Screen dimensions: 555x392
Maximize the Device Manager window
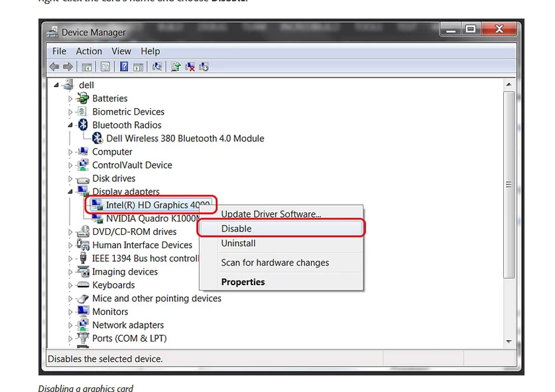[x=470, y=29]
